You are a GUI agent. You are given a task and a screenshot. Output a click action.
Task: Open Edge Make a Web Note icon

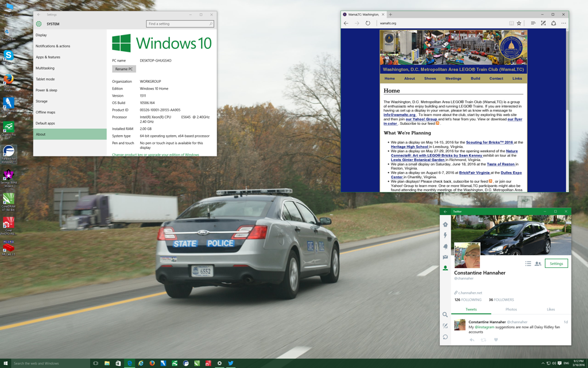pos(543,24)
